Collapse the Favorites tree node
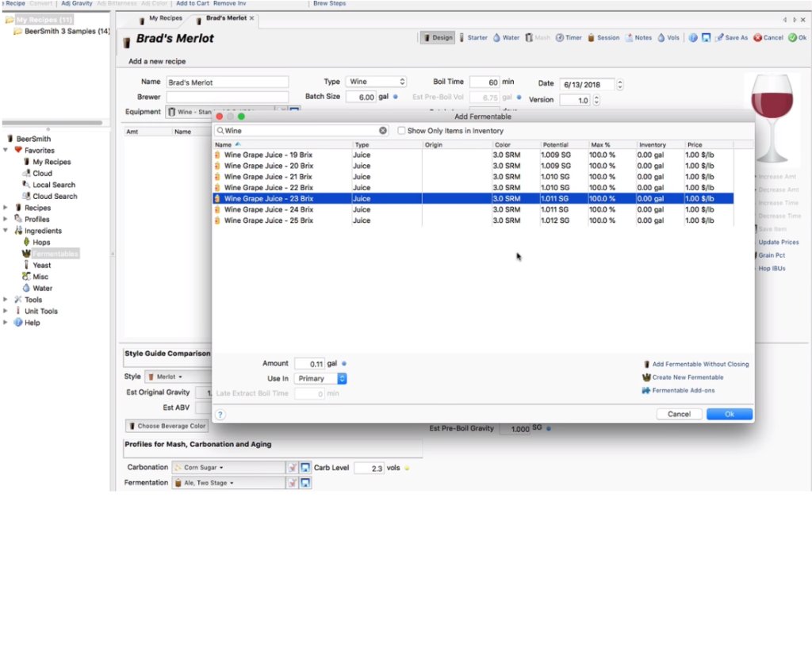 (6, 150)
